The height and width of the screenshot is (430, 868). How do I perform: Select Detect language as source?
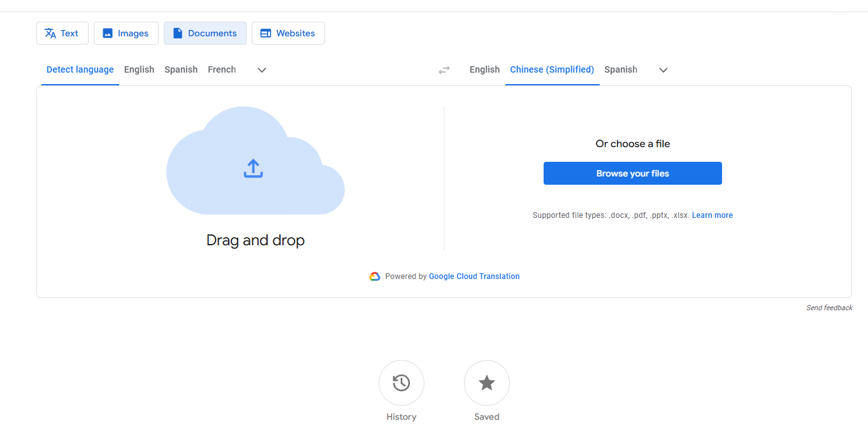pyautogui.click(x=80, y=69)
